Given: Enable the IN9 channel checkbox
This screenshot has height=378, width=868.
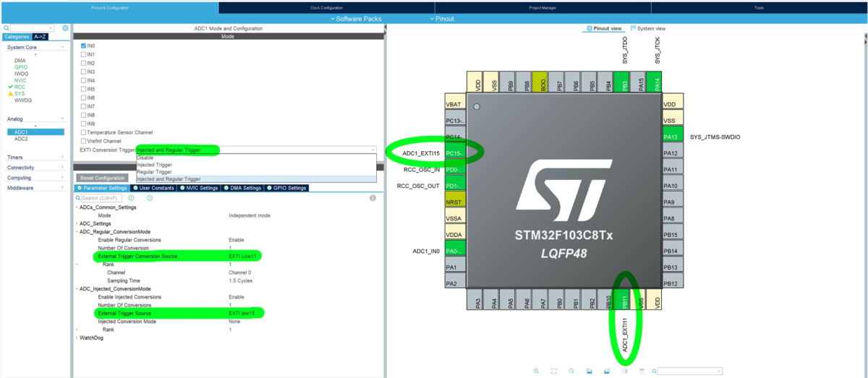Looking at the screenshot, I should (83, 124).
